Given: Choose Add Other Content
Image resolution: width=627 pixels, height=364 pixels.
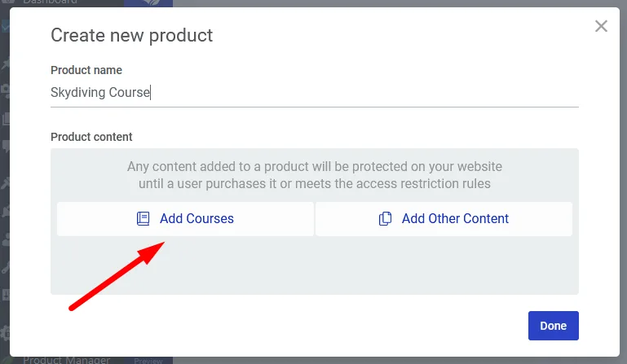Looking at the screenshot, I should [444, 219].
